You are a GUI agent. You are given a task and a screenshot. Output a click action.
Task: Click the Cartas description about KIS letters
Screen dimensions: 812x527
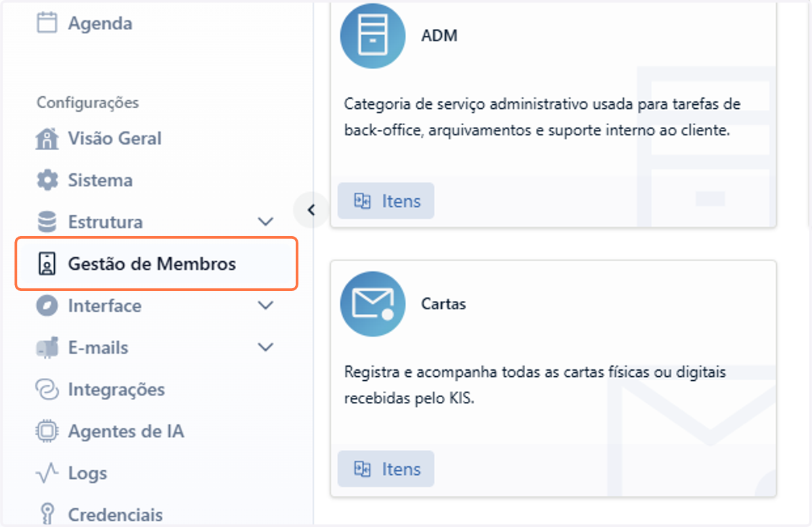(535, 386)
